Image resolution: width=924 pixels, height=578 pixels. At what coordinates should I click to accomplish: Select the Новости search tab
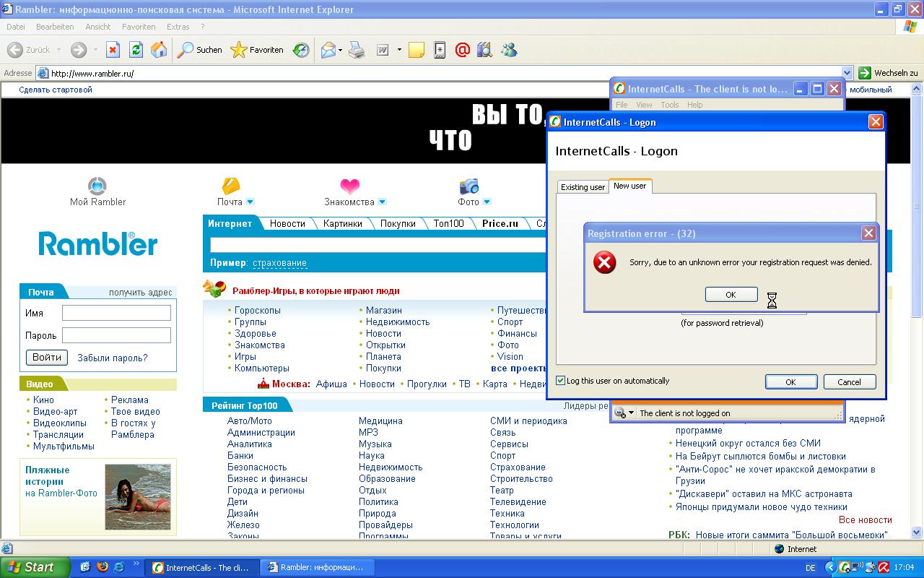coord(287,224)
